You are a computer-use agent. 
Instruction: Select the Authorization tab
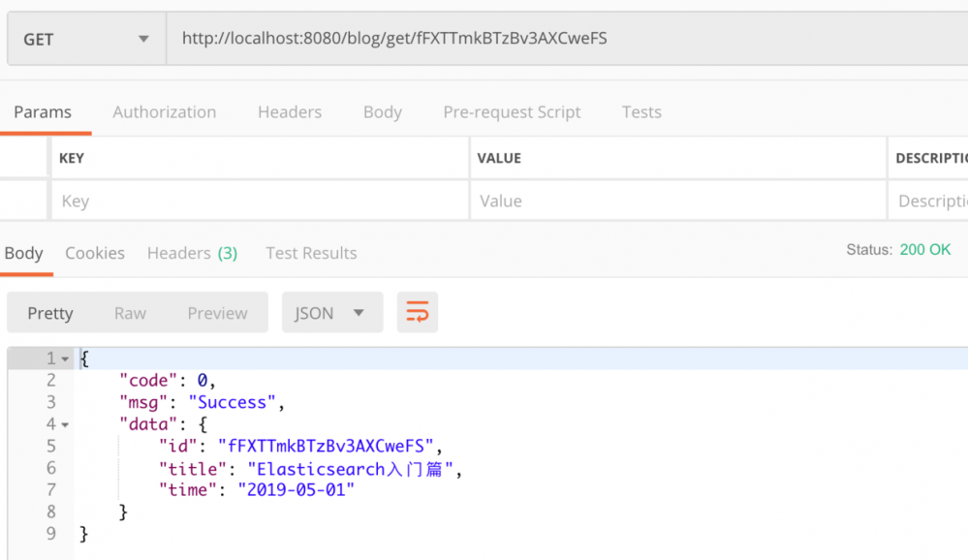pos(164,111)
